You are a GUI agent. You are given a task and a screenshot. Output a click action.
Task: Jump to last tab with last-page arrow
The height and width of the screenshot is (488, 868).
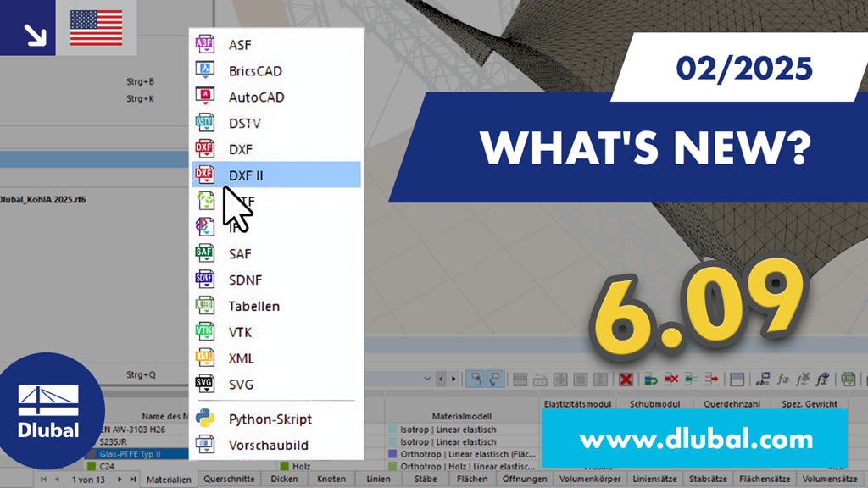(x=133, y=480)
